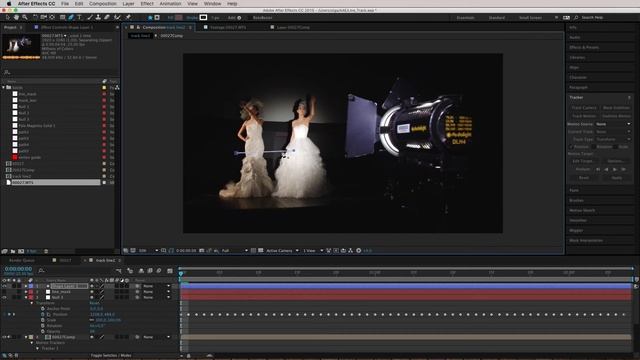Switch to Render Queue tab
The image size is (640, 360).
click(x=22, y=260)
